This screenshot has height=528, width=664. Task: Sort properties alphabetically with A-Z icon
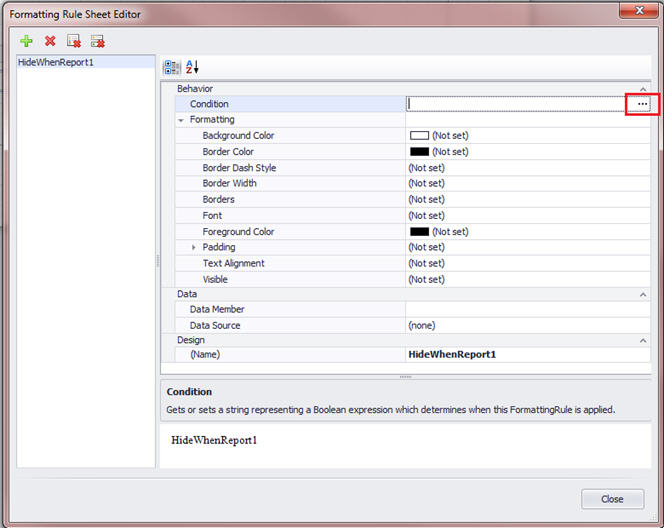(x=192, y=67)
